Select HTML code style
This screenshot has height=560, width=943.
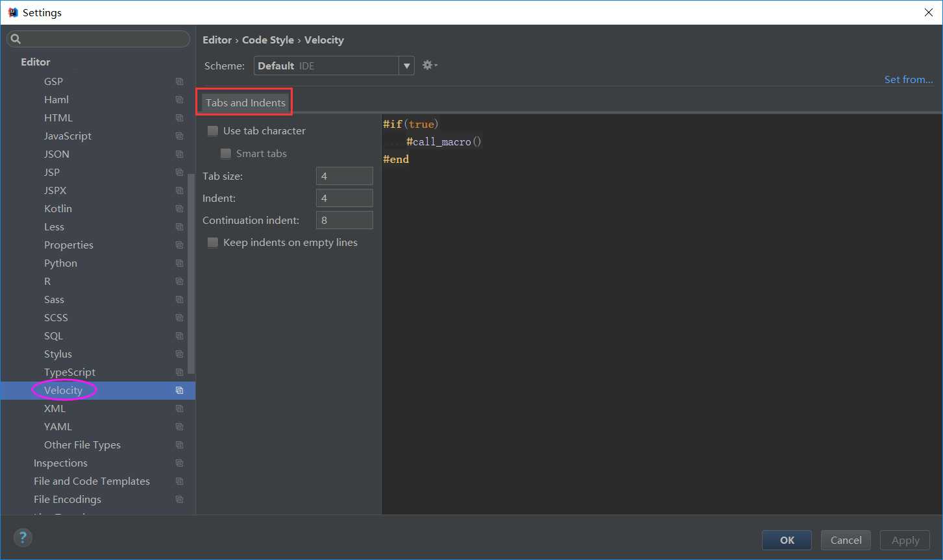coord(58,117)
